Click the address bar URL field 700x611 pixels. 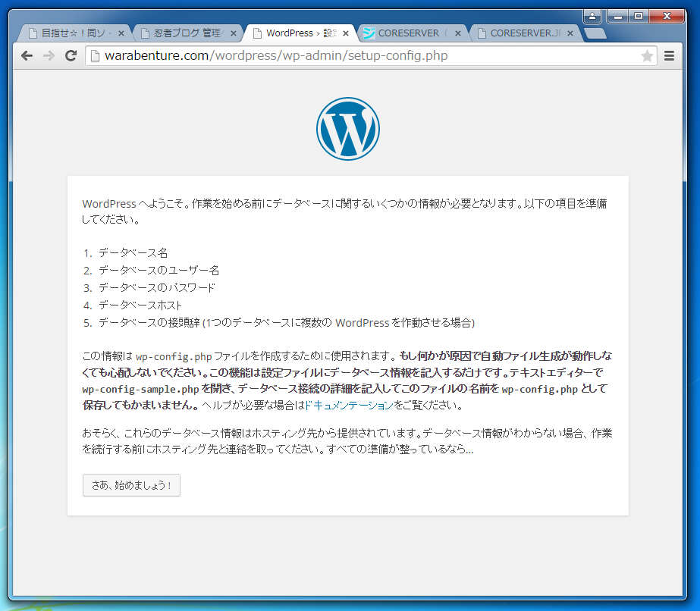point(371,56)
